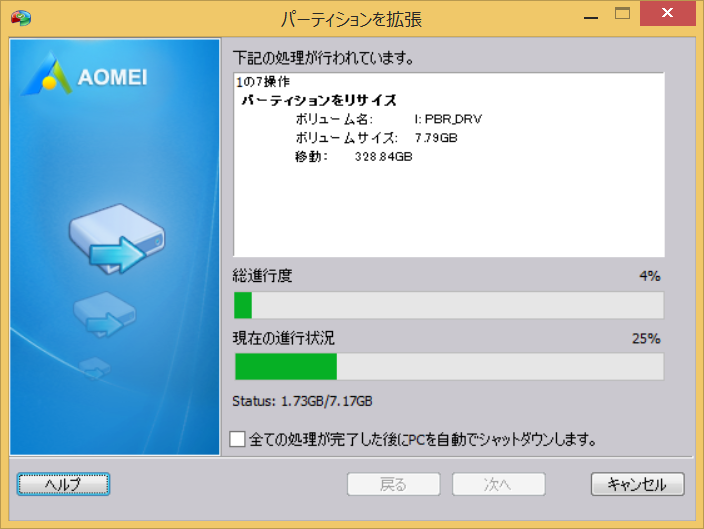Click the 次へ next button
704x529 pixels.
tap(498, 484)
